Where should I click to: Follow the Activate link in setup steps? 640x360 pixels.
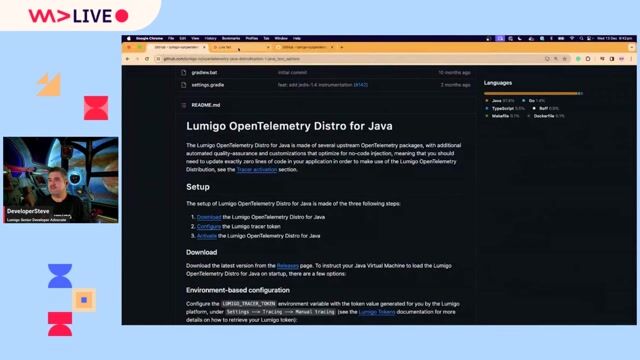pos(207,236)
